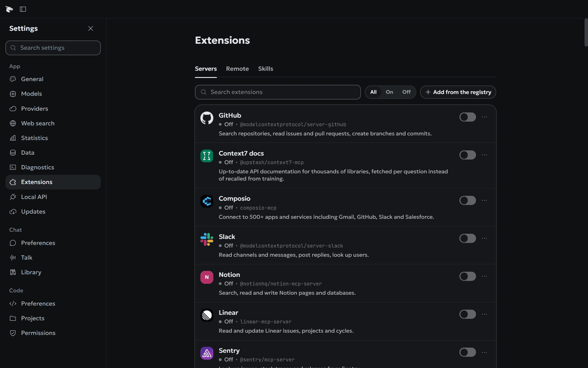Filter extensions to On only
Viewport: 588px width, 368px height.
coord(389,92)
